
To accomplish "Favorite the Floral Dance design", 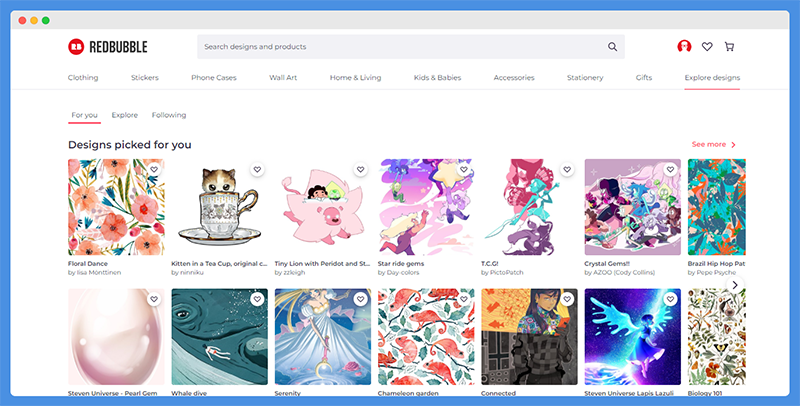I will coord(154,169).
